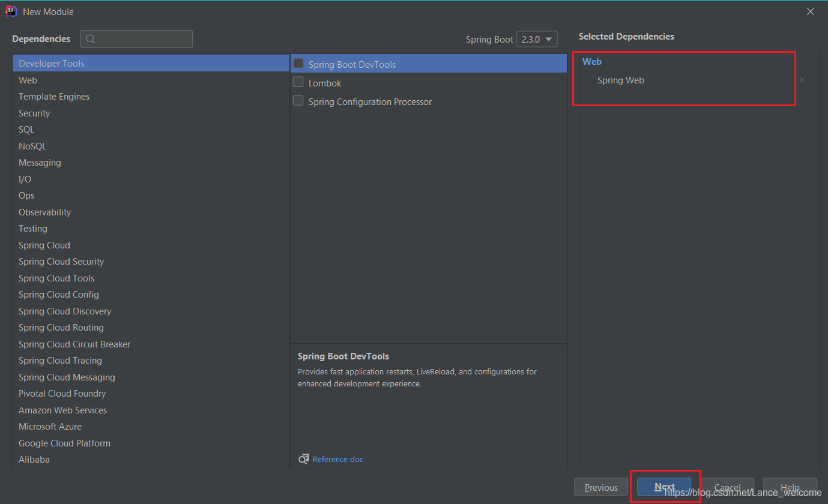828x504 pixels.
Task: Choose the Ops category
Action: [x=151, y=196]
